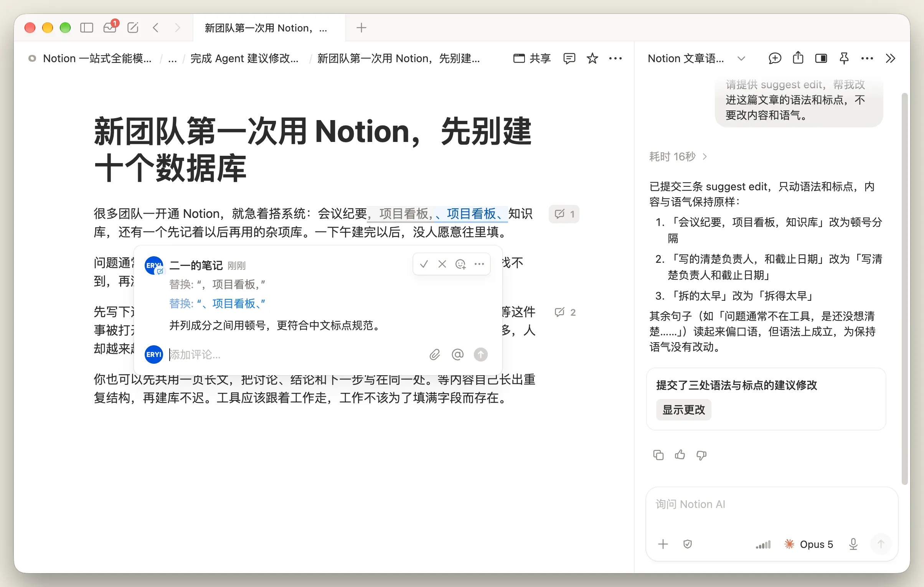Send the AI prompt arrow button
Screen dimensions: 924x587
pyautogui.click(x=881, y=544)
